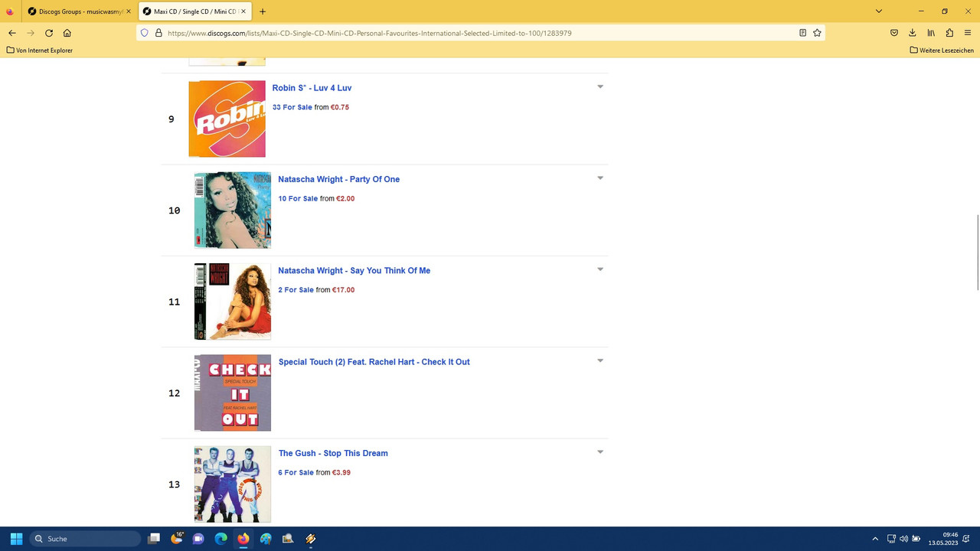Viewport: 980px width, 551px height.
Task: Click the Firefox icon in the taskbar
Action: pyautogui.click(x=243, y=539)
